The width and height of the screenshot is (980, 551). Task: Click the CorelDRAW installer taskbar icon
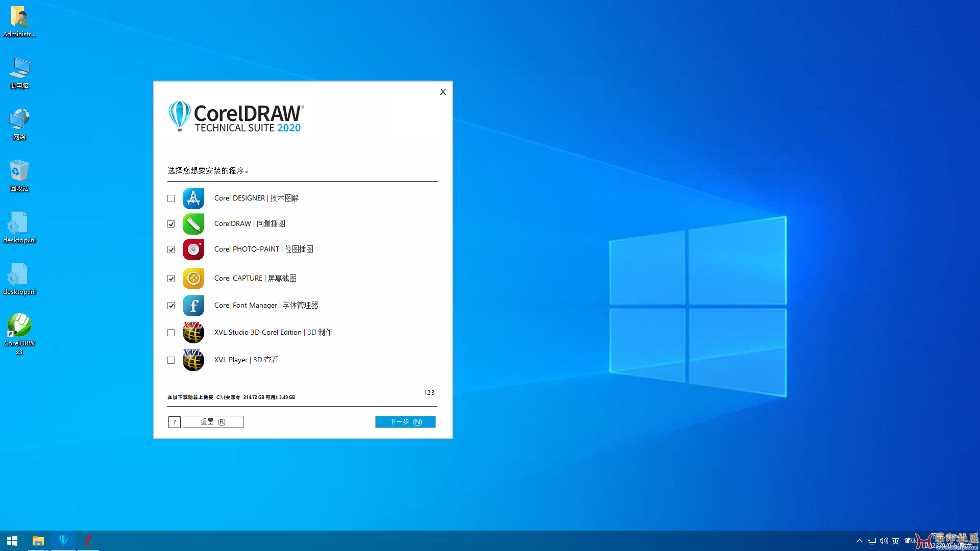click(63, 541)
